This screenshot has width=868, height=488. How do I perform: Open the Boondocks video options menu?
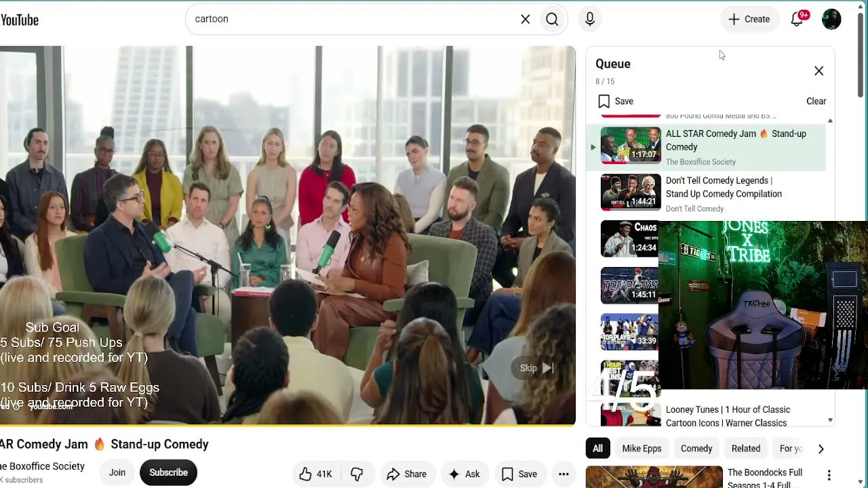[829, 476]
